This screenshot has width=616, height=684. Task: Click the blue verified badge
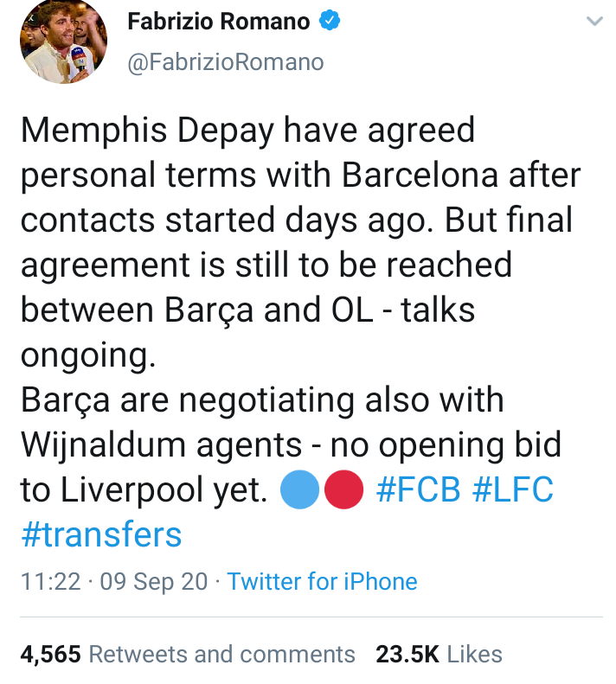(x=331, y=22)
